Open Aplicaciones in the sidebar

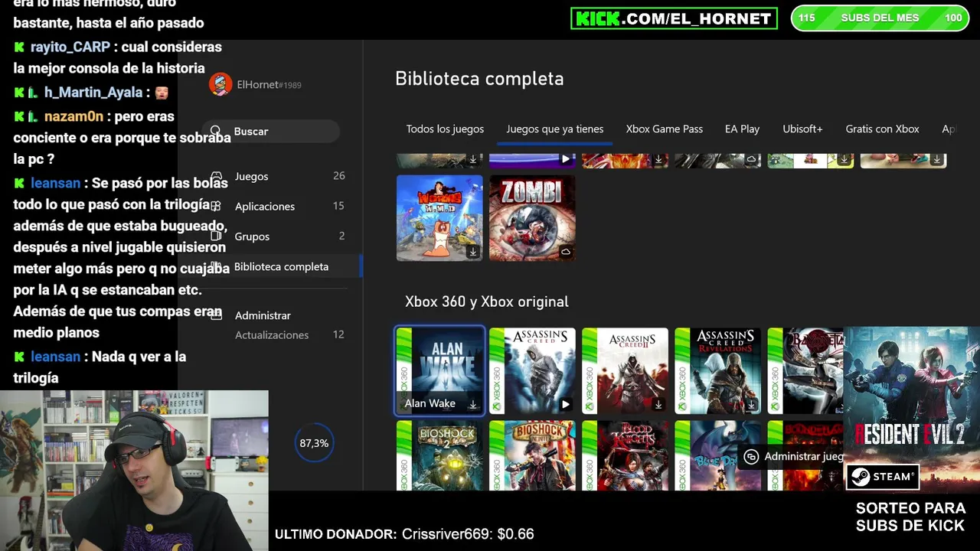click(x=277, y=206)
